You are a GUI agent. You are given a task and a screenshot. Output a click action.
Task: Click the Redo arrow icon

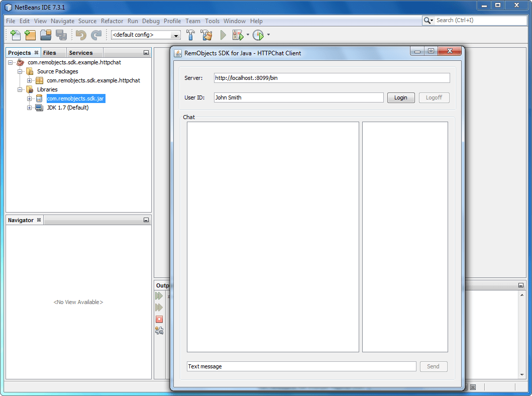point(96,35)
